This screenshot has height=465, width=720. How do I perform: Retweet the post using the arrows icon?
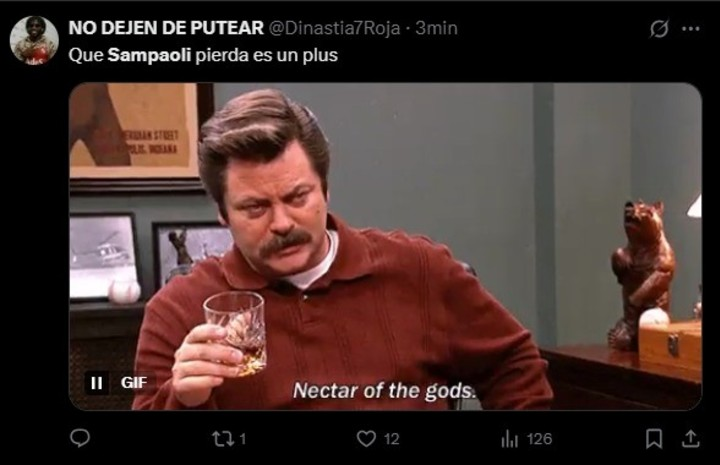tap(222, 439)
